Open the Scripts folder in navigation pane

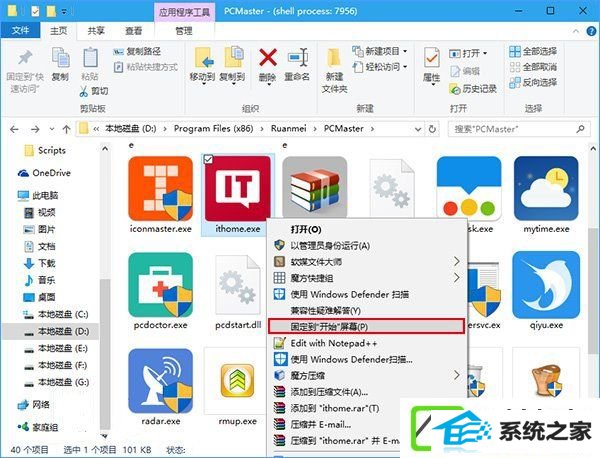click(45, 150)
